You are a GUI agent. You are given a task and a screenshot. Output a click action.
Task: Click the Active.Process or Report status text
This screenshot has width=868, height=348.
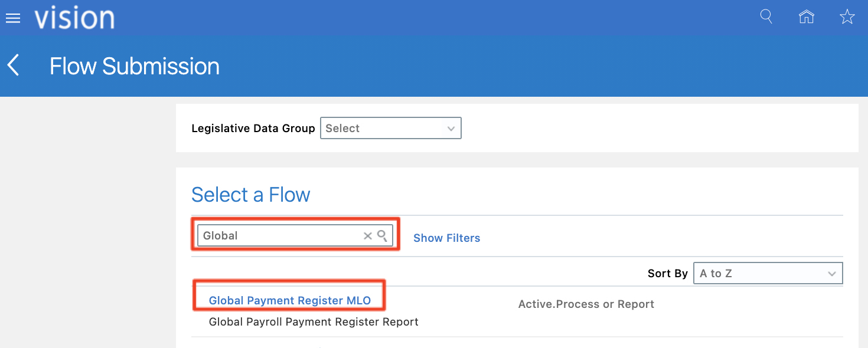coord(586,304)
